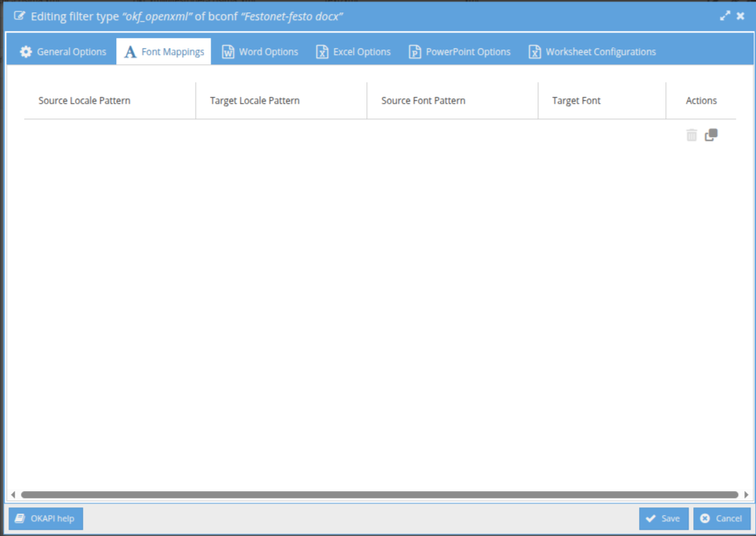Click the horizontal scrollbar right arrow
Image resolution: width=756 pixels, height=536 pixels.
(x=746, y=494)
